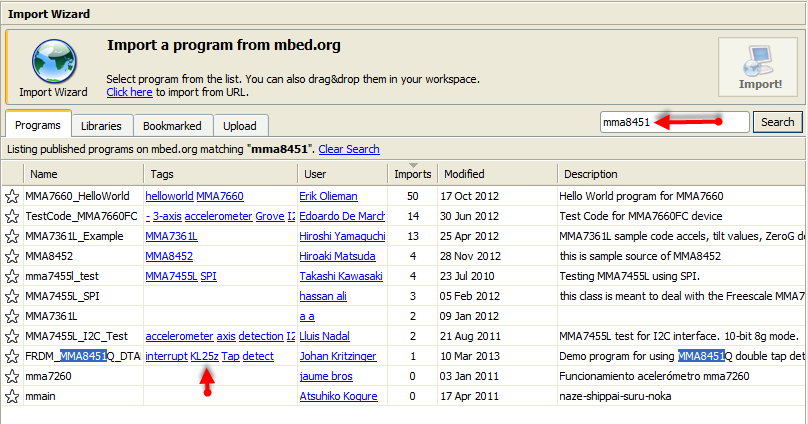Click the Clear Search link
Screen dimensions: 808x424
tap(349, 149)
